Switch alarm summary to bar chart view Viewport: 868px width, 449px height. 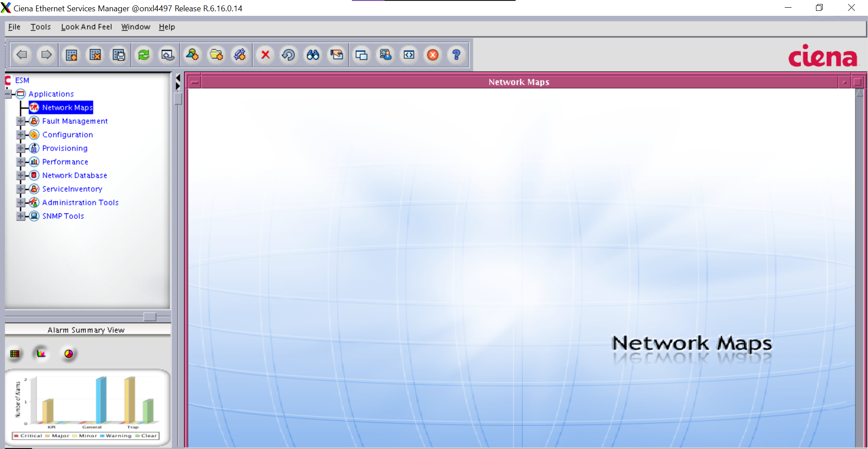(x=41, y=354)
